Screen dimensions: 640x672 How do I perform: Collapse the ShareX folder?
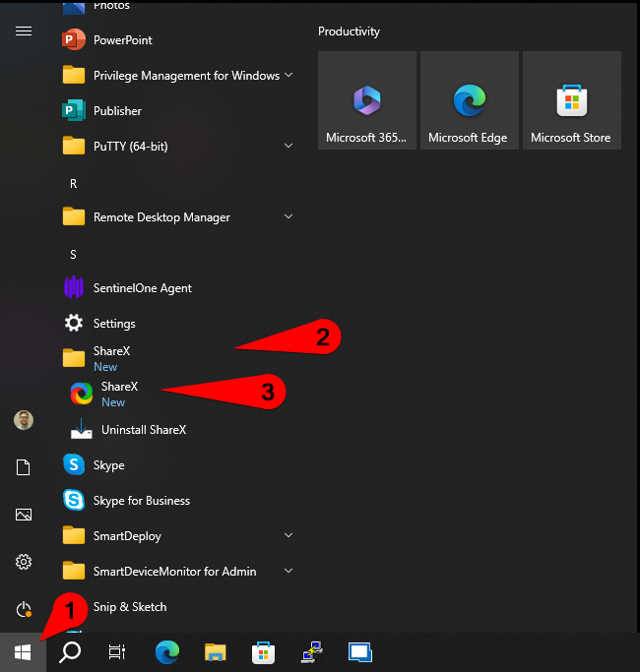coord(178,358)
